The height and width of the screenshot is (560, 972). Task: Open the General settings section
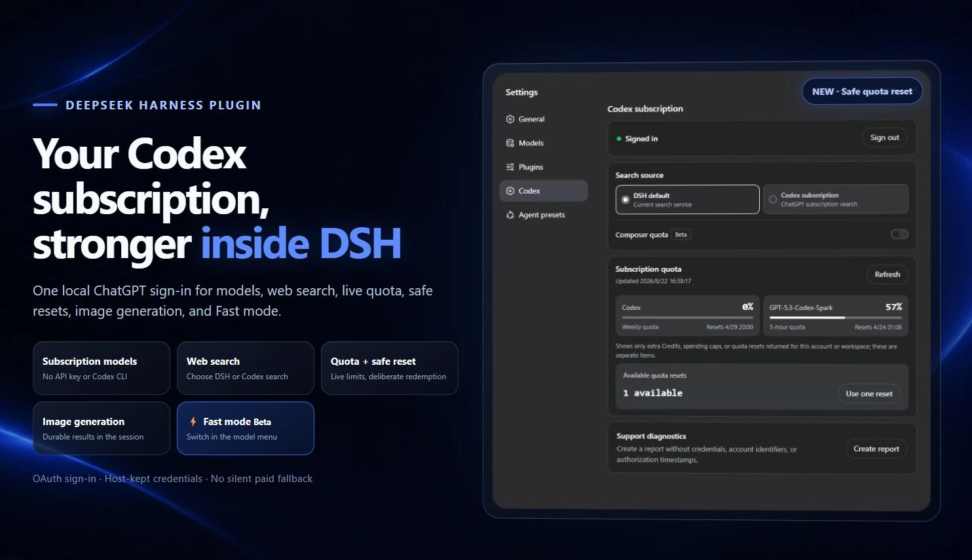(544, 119)
